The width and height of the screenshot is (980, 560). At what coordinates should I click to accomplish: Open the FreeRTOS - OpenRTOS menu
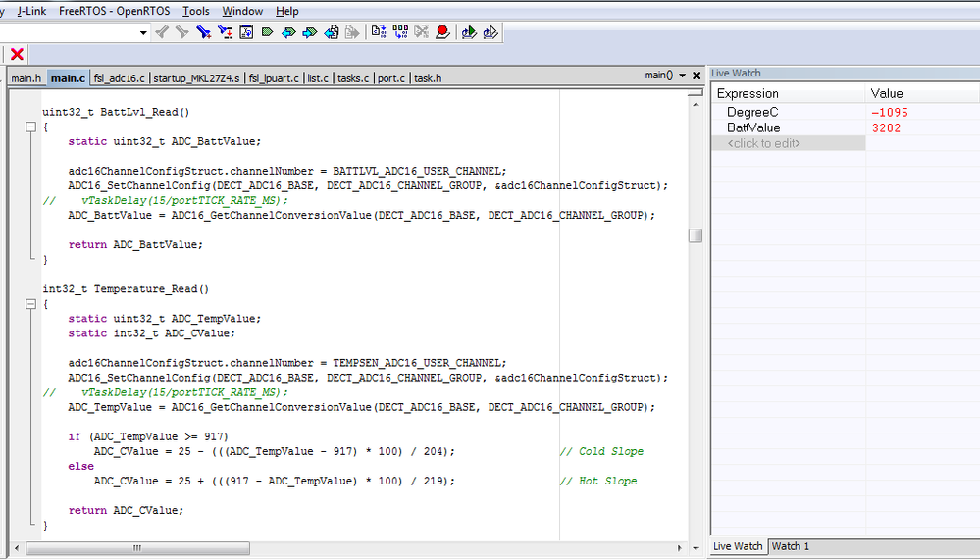point(115,11)
